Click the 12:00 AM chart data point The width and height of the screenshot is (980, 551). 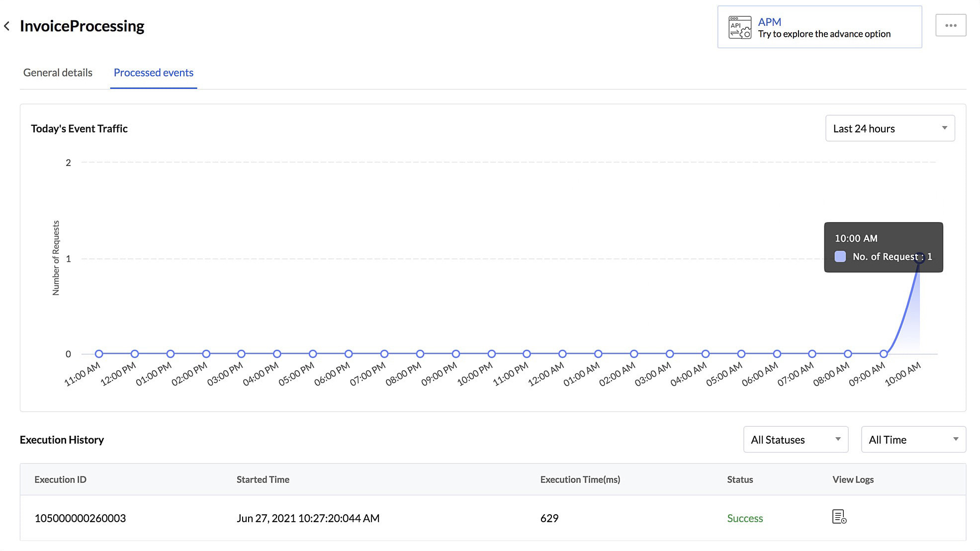[562, 354]
